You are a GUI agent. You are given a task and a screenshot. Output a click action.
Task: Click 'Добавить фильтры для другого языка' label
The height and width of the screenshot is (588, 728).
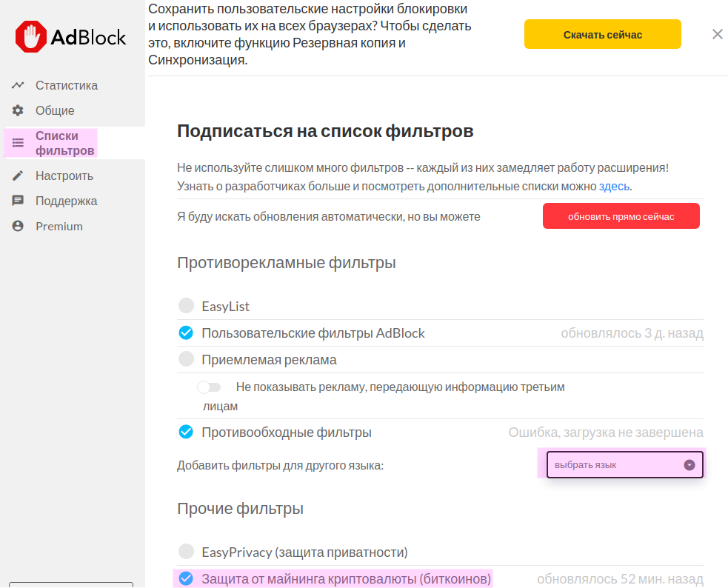pyautogui.click(x=281, y=466)
